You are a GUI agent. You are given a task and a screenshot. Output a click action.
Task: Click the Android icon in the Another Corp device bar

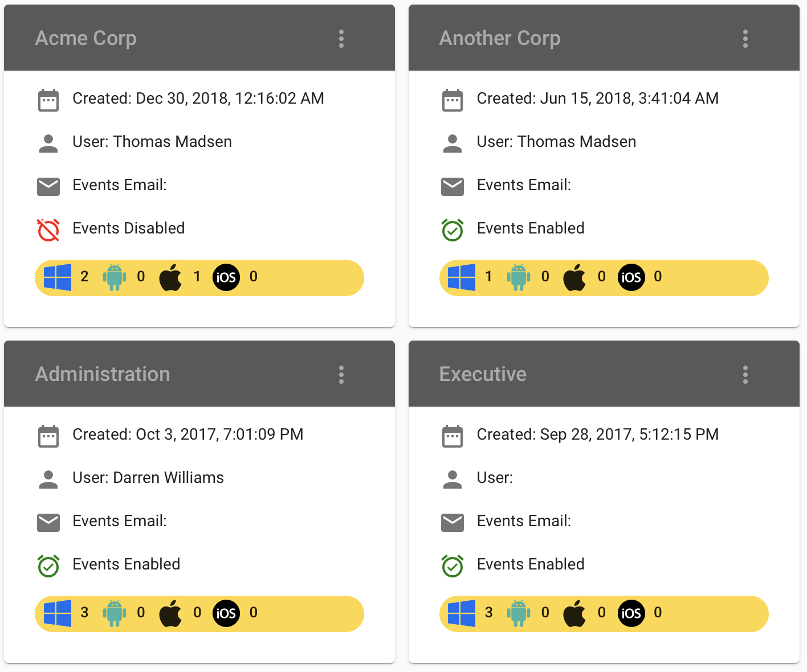click(x=519, y=277)
